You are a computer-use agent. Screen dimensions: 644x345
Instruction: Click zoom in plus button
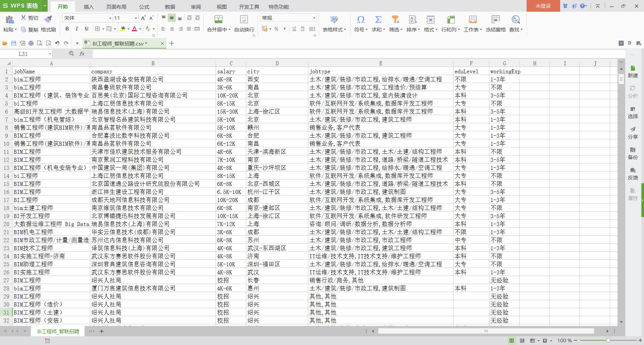tap(640, 340)
